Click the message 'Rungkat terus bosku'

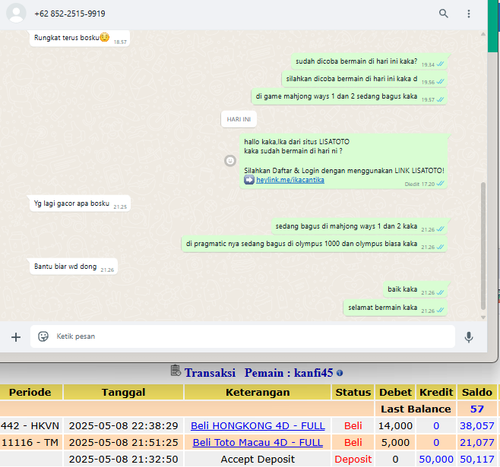[79, 38]
